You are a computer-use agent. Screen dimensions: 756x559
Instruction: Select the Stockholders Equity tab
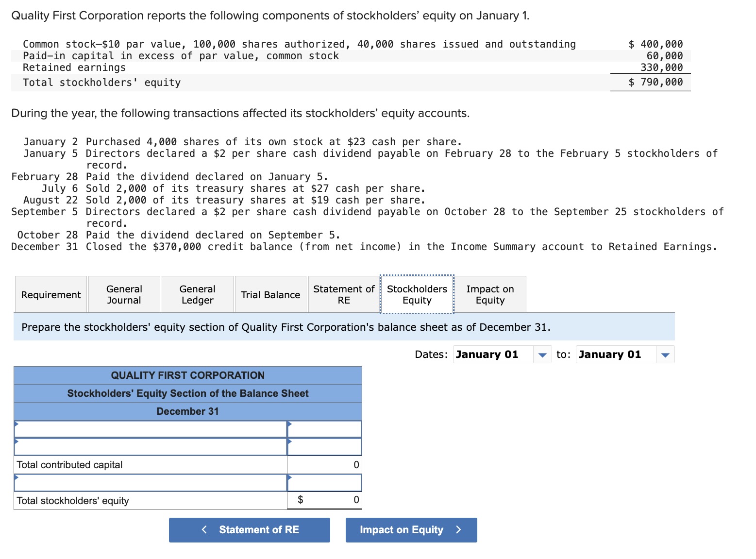coord(417,294)
